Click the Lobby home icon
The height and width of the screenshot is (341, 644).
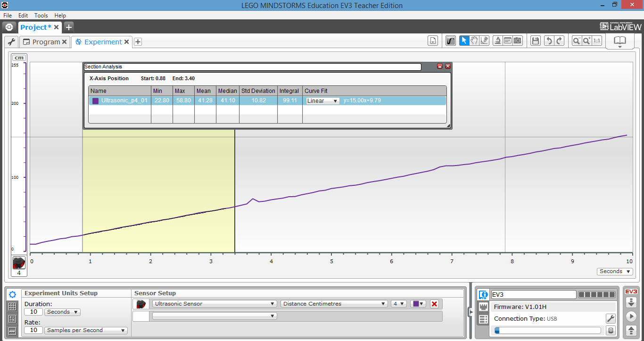(x=8, y=27)
